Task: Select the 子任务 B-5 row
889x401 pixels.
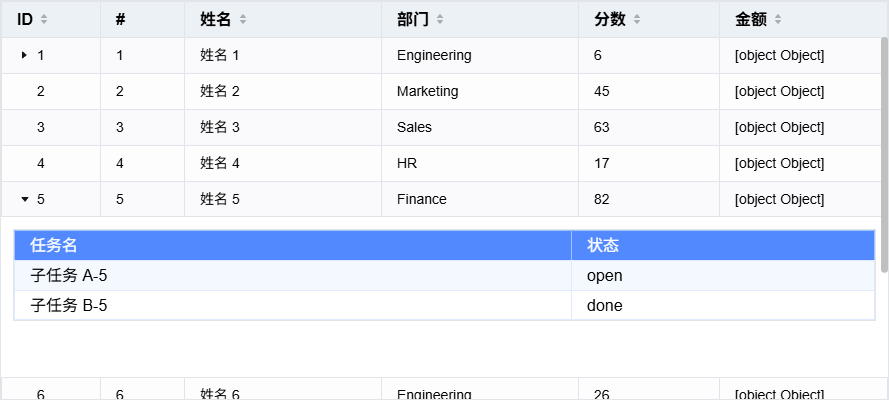Action: pyautogui.click(x=69, y=306)
